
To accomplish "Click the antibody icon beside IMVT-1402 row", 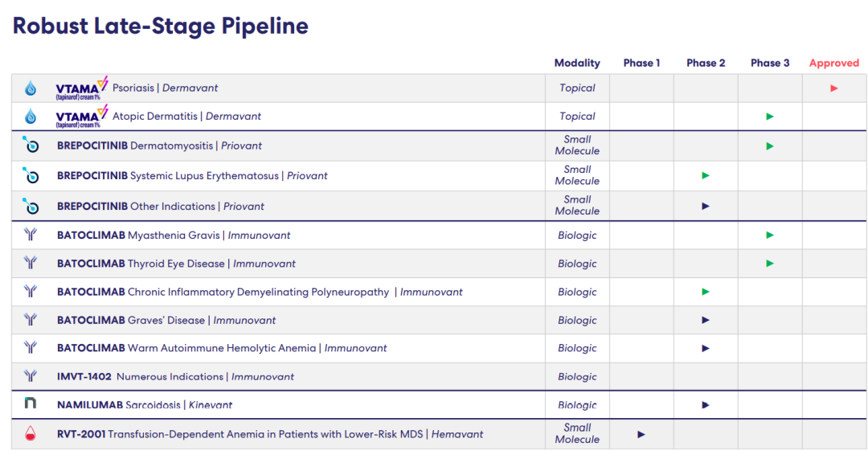I will point(31,376).
